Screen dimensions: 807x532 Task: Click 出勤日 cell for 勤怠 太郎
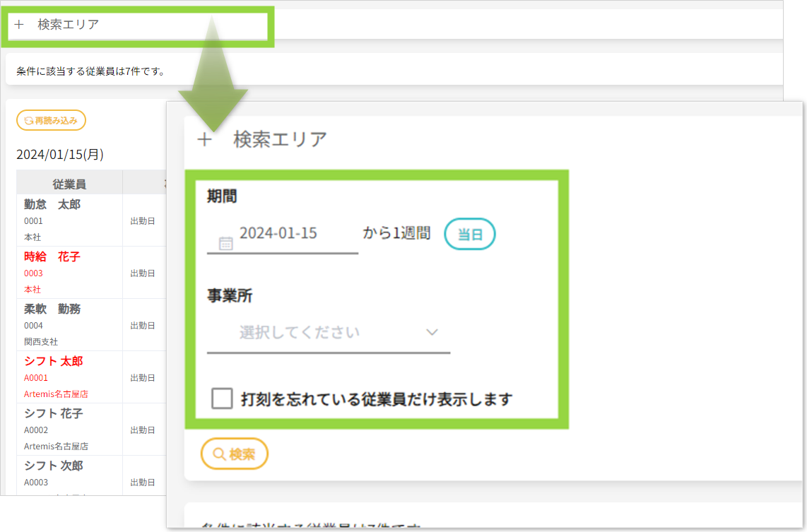click(142, 221)
